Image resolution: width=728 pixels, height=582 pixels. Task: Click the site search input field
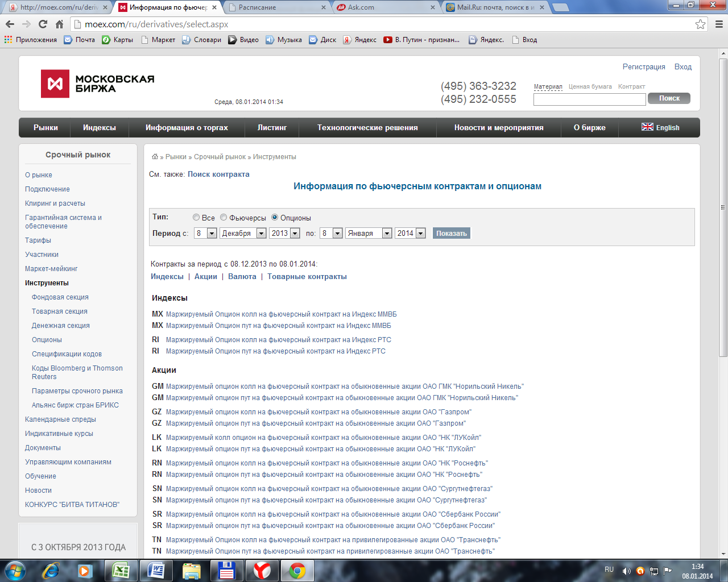pos(590,99)
